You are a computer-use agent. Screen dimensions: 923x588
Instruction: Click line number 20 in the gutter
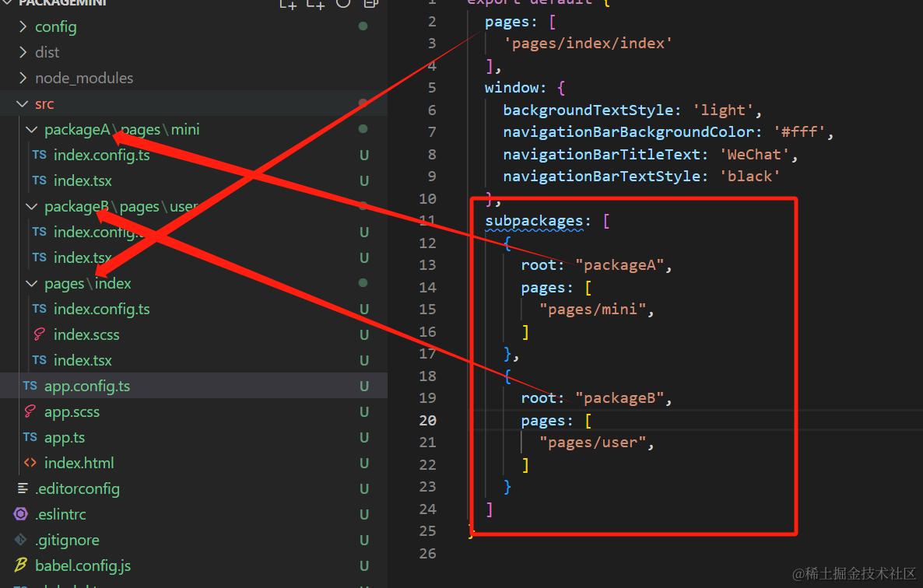click(x=427, y=421)
